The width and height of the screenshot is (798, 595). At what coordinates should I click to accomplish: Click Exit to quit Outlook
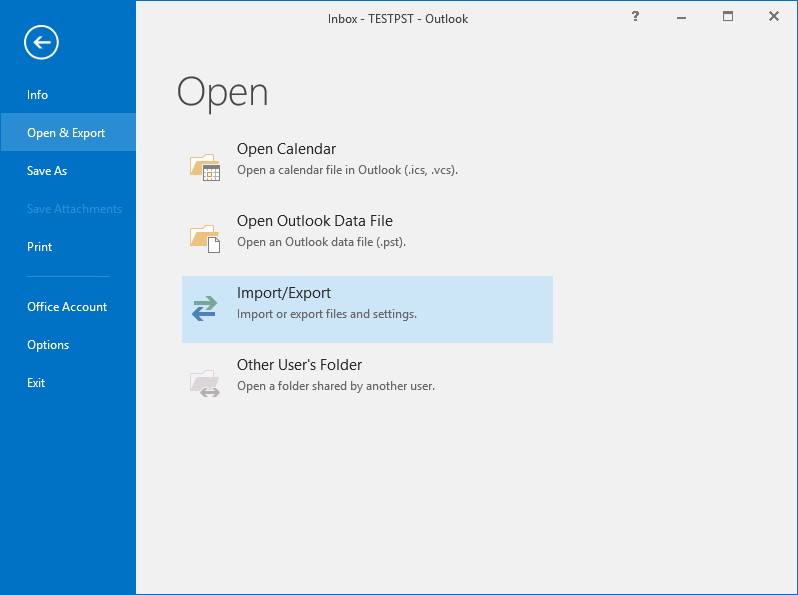pos(36,383)
